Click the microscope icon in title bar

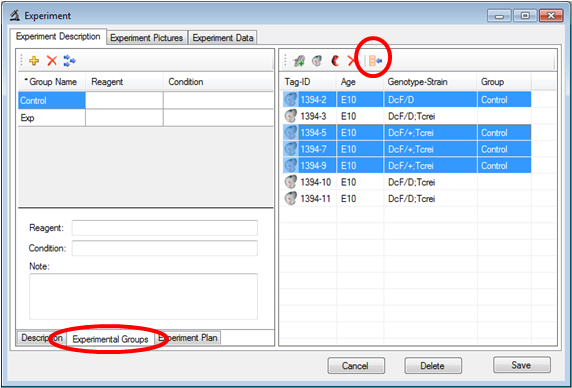click(15, 16)
